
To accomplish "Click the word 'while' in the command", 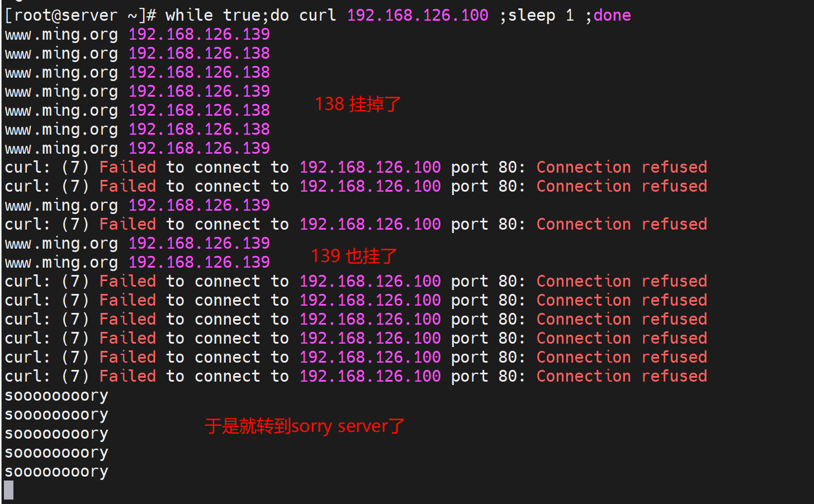I will [189, 15].
